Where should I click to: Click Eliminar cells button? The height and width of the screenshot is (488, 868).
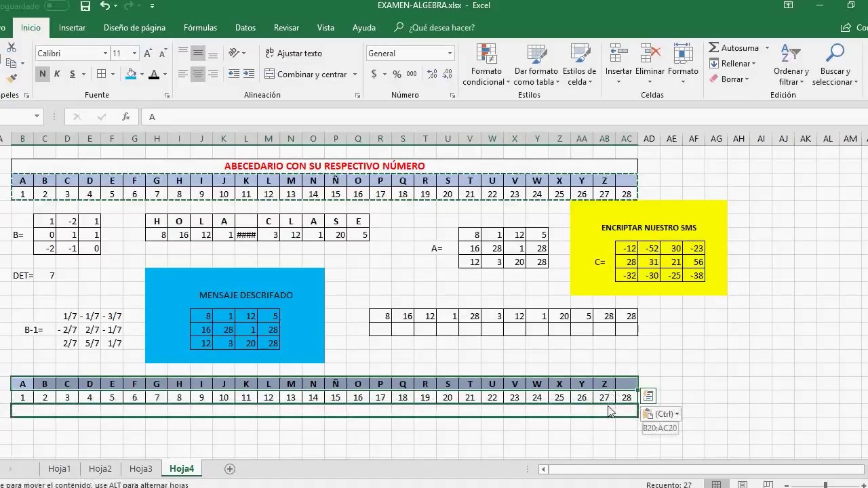[650, 66]
